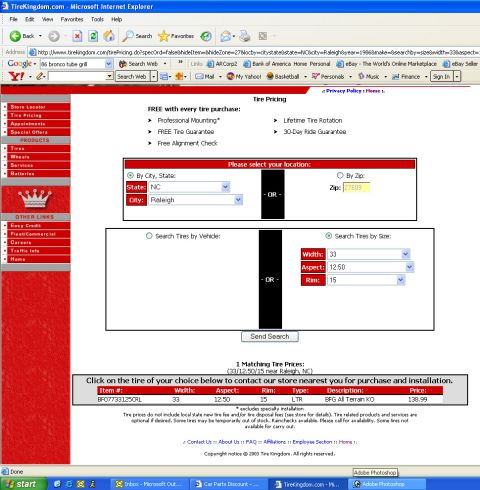Click the IE Back button
480x490 pixels.
(22, 36)
